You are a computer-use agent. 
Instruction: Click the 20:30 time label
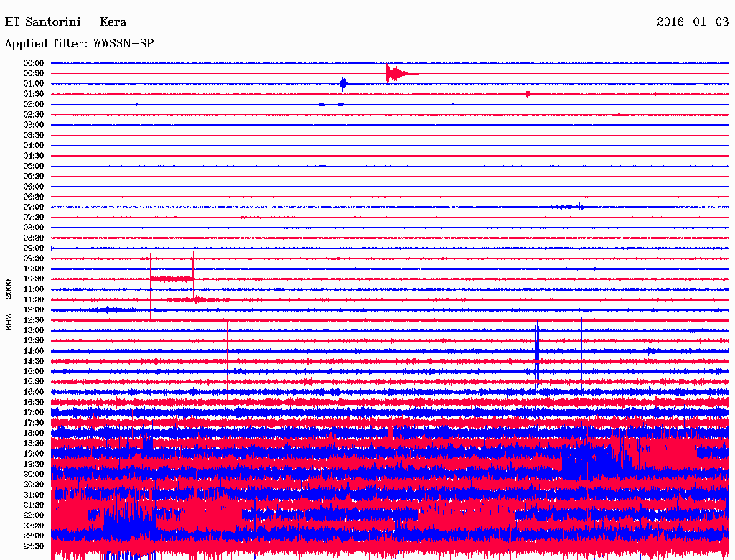pos(34,484)
